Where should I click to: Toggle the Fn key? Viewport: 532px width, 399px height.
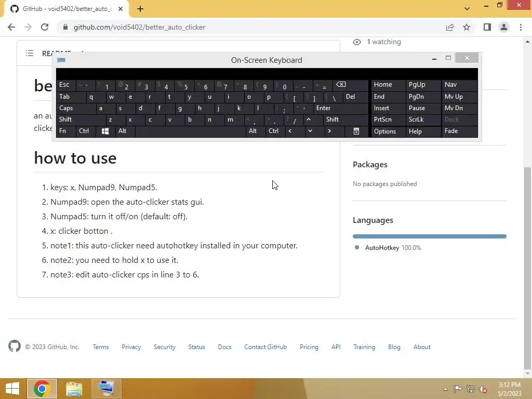(x=66, y=131)
